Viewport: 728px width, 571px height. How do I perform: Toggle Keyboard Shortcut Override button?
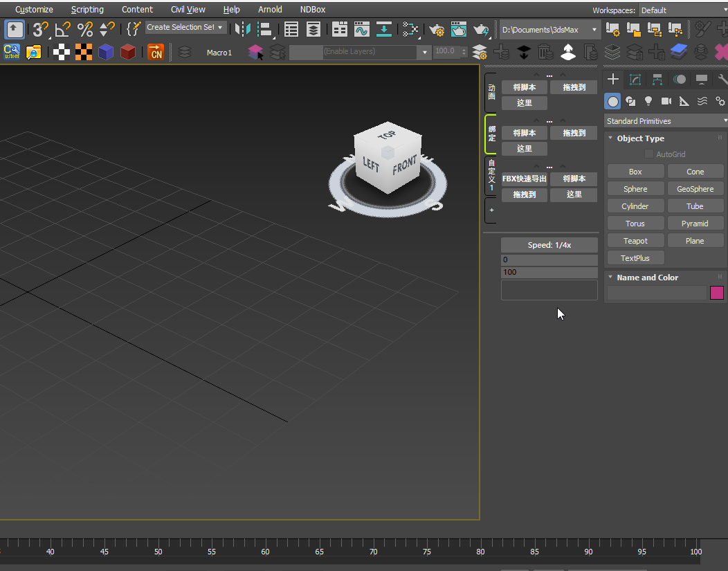click(15, 29)
